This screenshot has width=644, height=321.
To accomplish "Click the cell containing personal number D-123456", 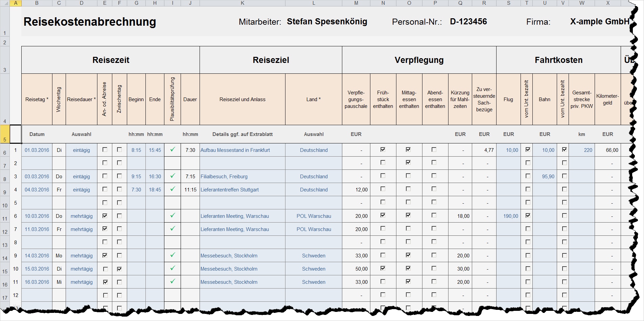I will click(468, 21).
